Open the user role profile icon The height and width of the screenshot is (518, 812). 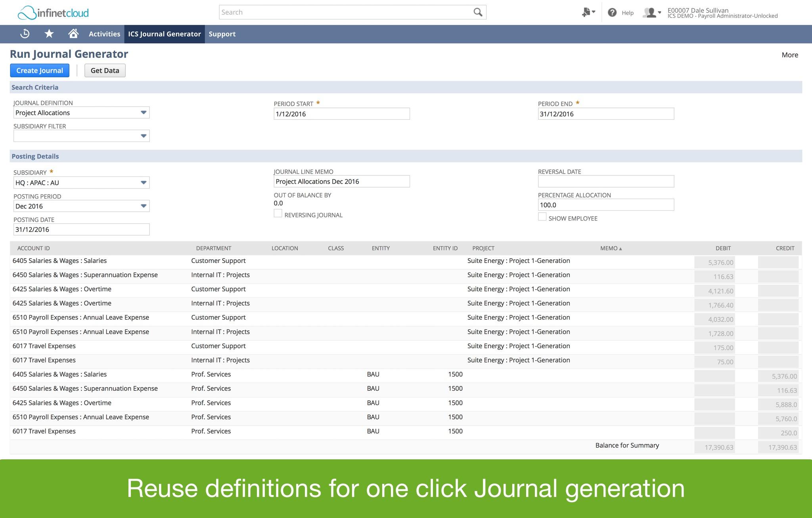[651, 13]
